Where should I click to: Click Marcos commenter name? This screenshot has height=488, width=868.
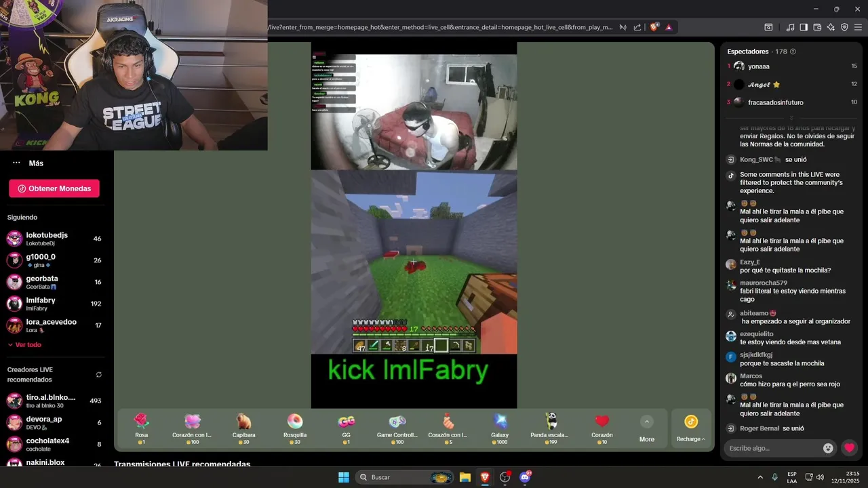tap(751, 376)
